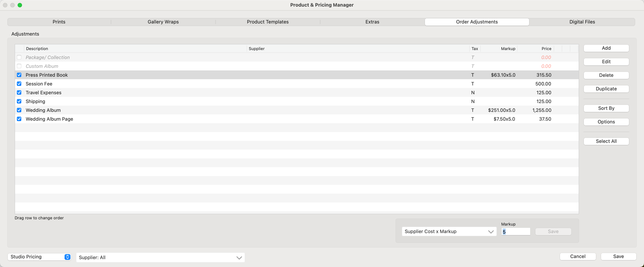Screen dimensions: 644x267
Task: Uncheck Wedding Album Page checkbox
Action: click(x=19, y=119)
